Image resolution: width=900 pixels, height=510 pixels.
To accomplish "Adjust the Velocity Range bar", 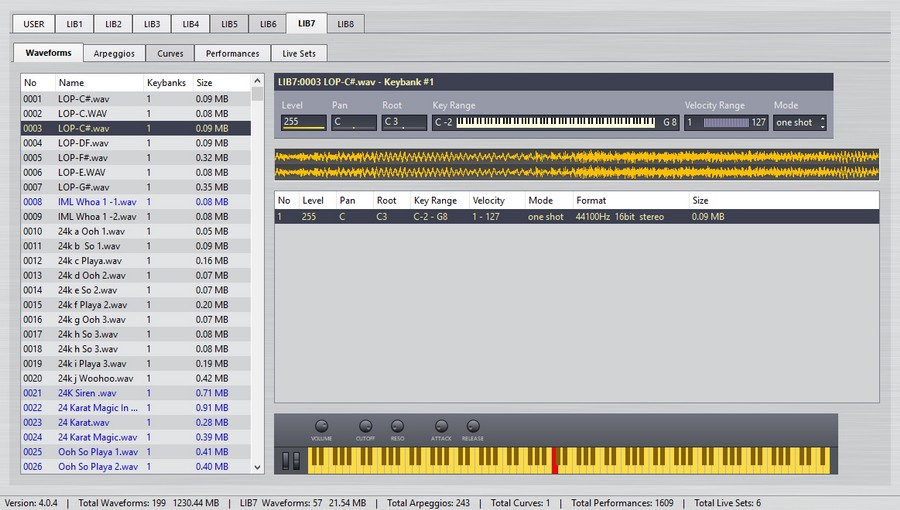I will coord(725,122).
